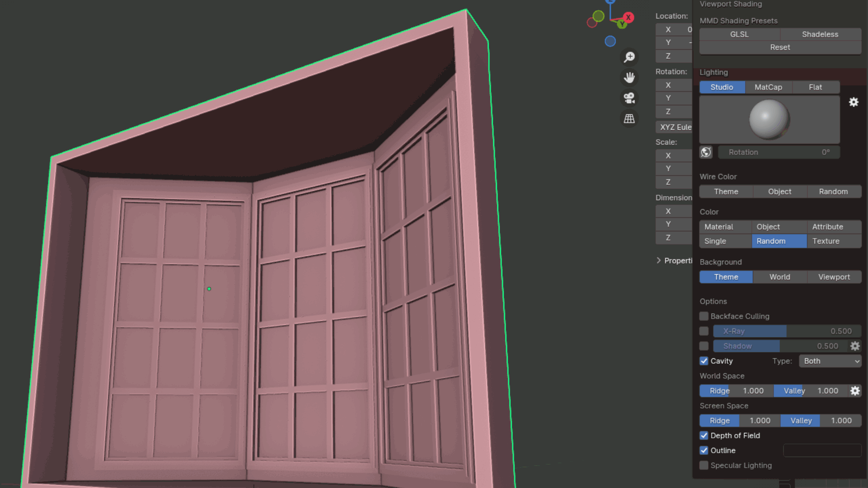The image size is (868, 488).
Task: Expand the Properties section chevron
Action: [659, 260]
